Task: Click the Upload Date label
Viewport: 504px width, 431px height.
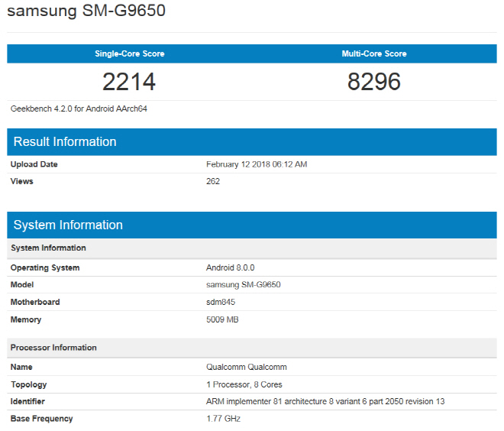Action: point(34,164)
